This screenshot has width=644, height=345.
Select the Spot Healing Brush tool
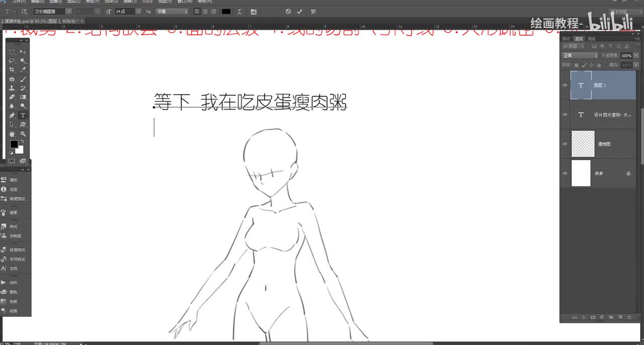(12, 79)
